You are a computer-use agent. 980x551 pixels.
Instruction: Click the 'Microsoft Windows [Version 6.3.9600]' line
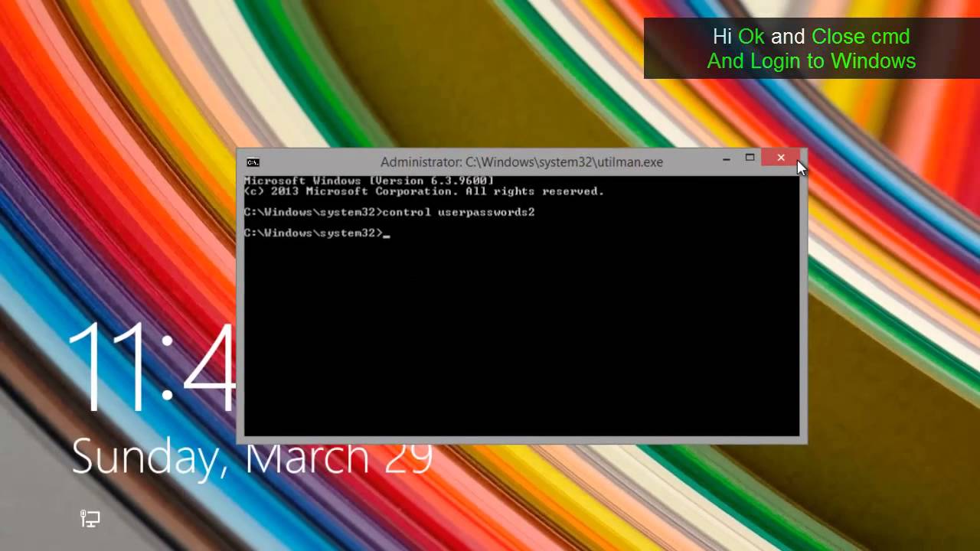point(369,181)
